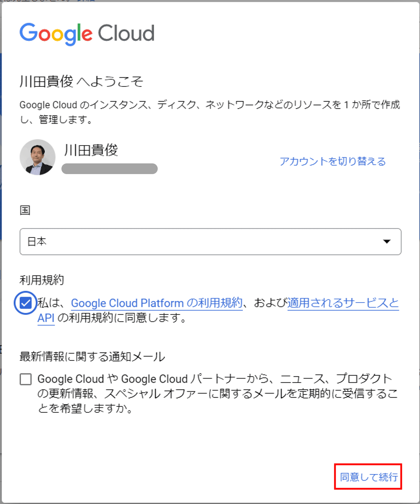420x504 pixels.
Task: Click the Google Cloud resources description paragraph
Action: 209,112
